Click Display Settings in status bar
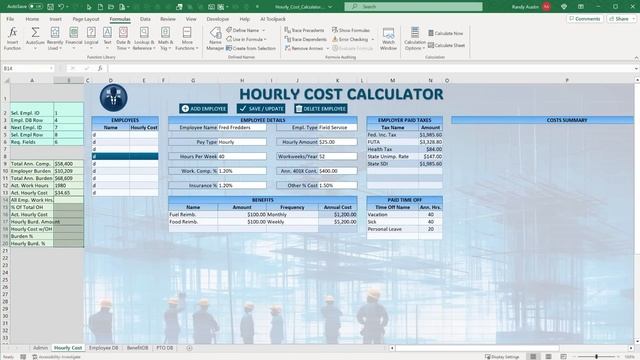The image size is (640, 360). pos(502,357)
